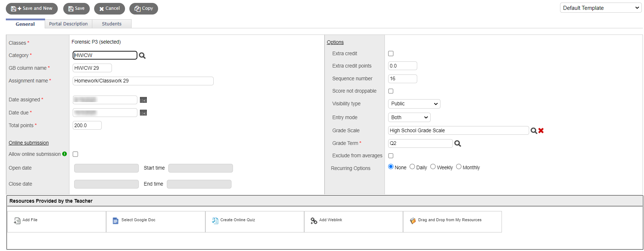
Task: Click the Grade Scale search magnifier icon
Action: coord(534,131)
